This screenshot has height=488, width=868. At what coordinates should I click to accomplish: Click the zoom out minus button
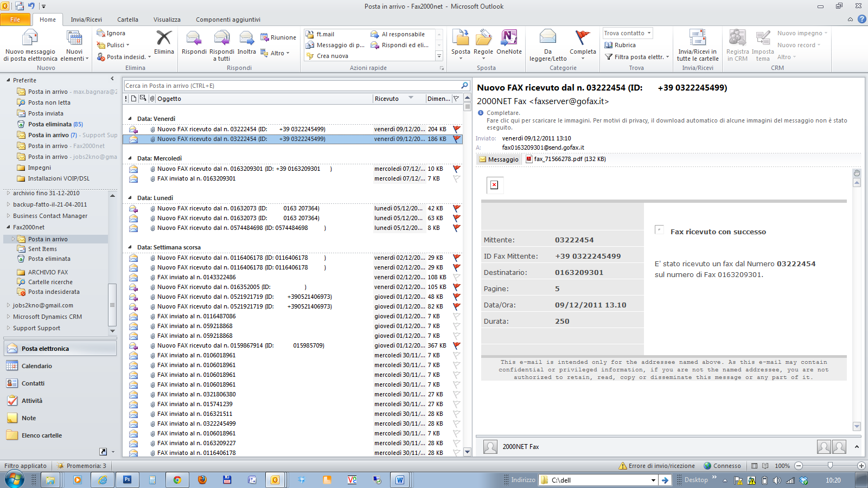tap(799, 466)
